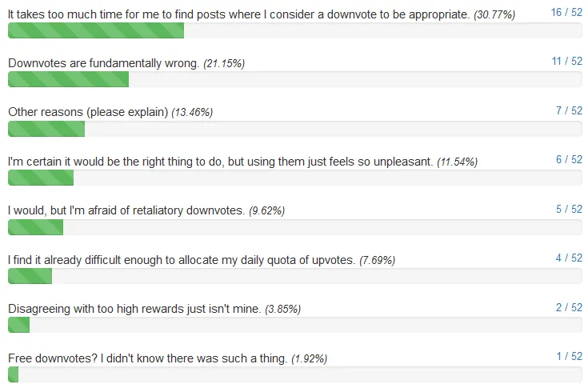
Task: Click the 6 / 52 vote count
Action: click(x=569, y=159)
